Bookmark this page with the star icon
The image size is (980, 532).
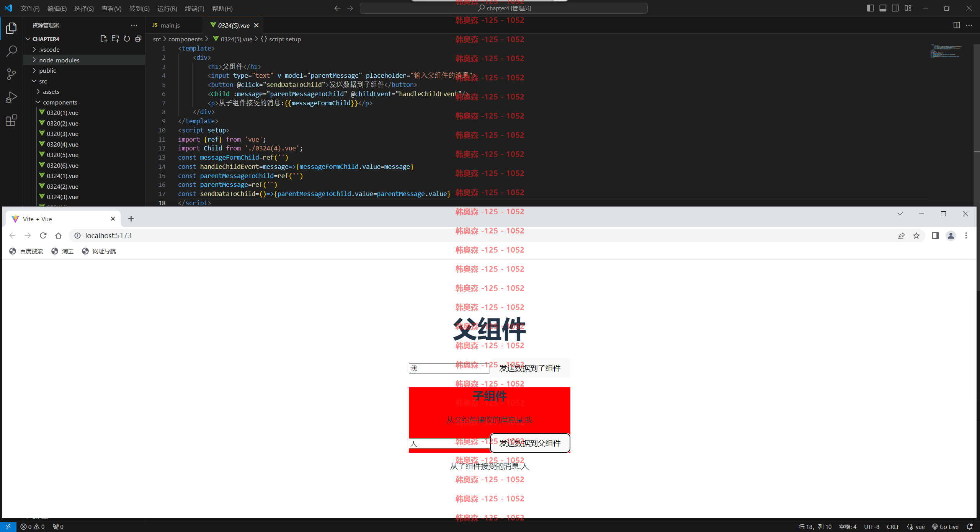[916, 235]
